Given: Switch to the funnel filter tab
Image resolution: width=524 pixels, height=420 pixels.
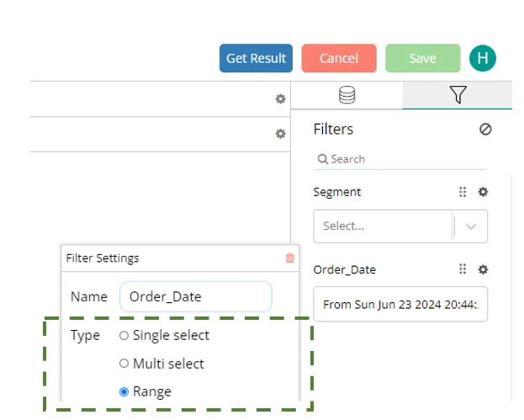Looking at the screenshot, I should pos(458,96).
